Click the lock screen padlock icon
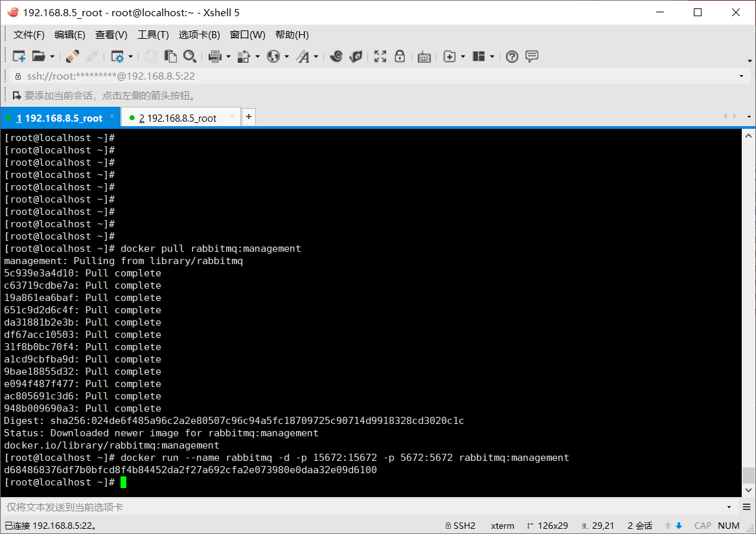Image resolution: width=756 pixels, height=534 pixels. [400, 56]
